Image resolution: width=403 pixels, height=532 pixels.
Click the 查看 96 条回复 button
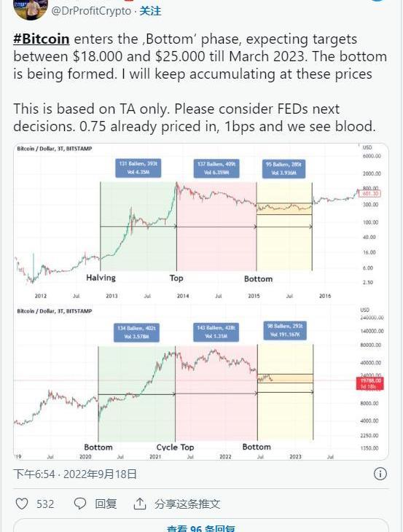(x=201, y=527)
